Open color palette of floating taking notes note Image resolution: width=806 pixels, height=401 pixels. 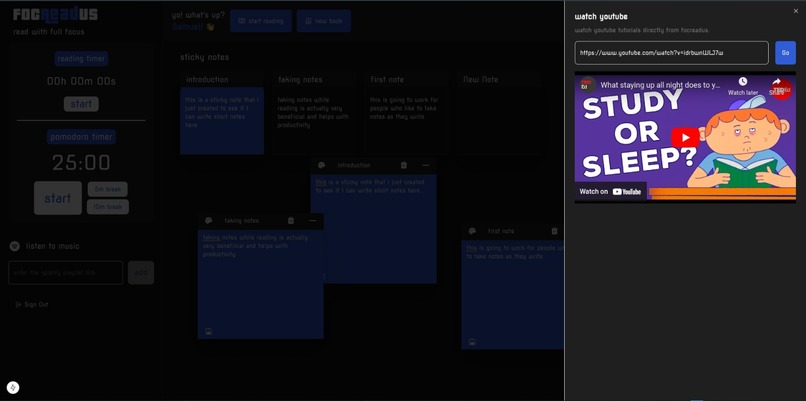[x=209, y=221]
